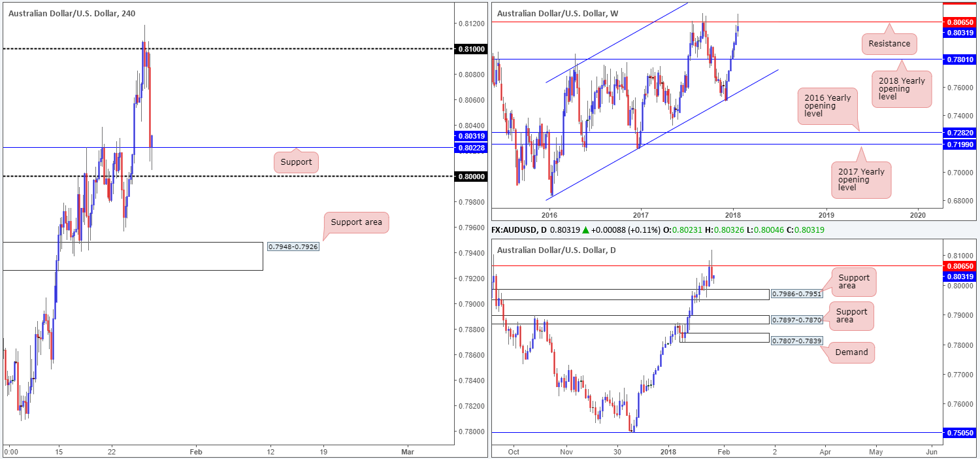Click the red 0.80650 label on daily chart
Screen dimensions: 980x459
tap(960, 266)
